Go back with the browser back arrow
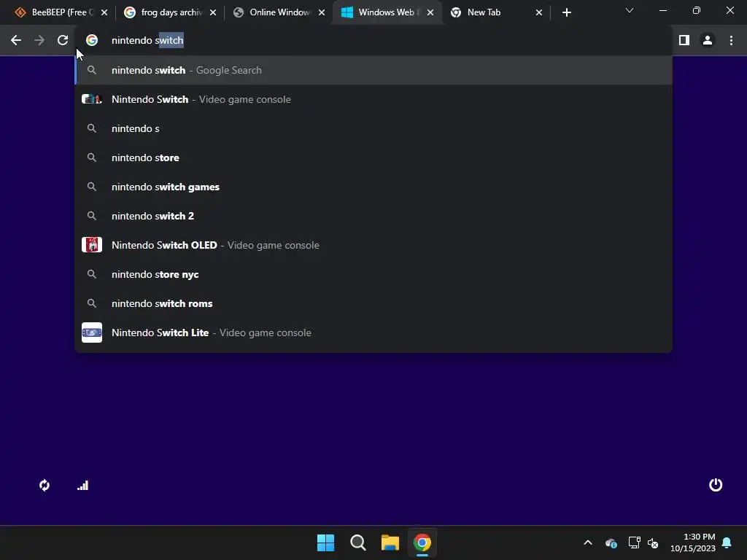This screenshot has width=747, height=560. coord(16,41)
